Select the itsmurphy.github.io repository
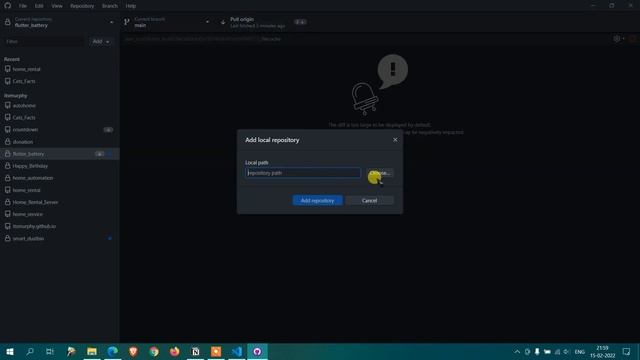Image resolution: width=640 pixels, height=360 pixels. click(x=60, y=226)
